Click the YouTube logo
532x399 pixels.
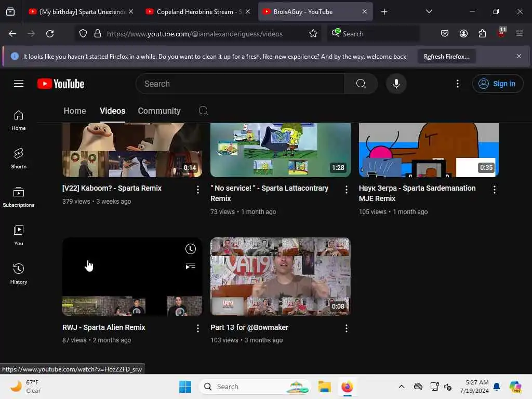point(61,84)
